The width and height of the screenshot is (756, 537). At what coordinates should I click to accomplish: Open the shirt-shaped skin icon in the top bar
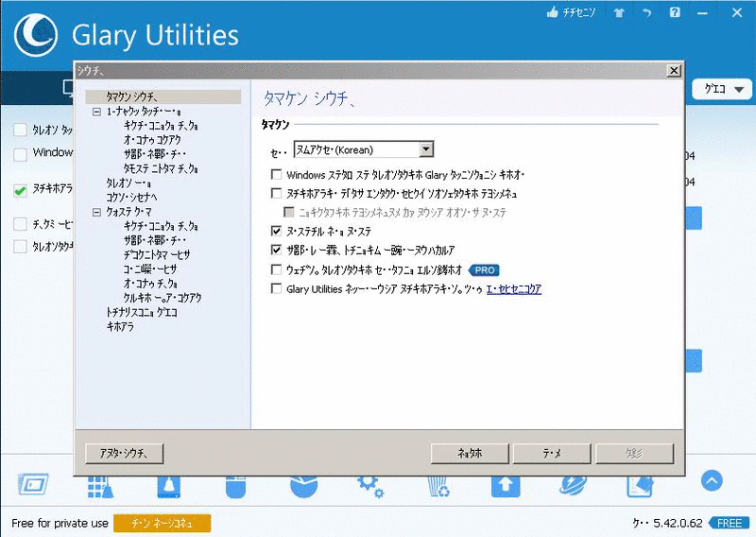(x=619, y=13)
